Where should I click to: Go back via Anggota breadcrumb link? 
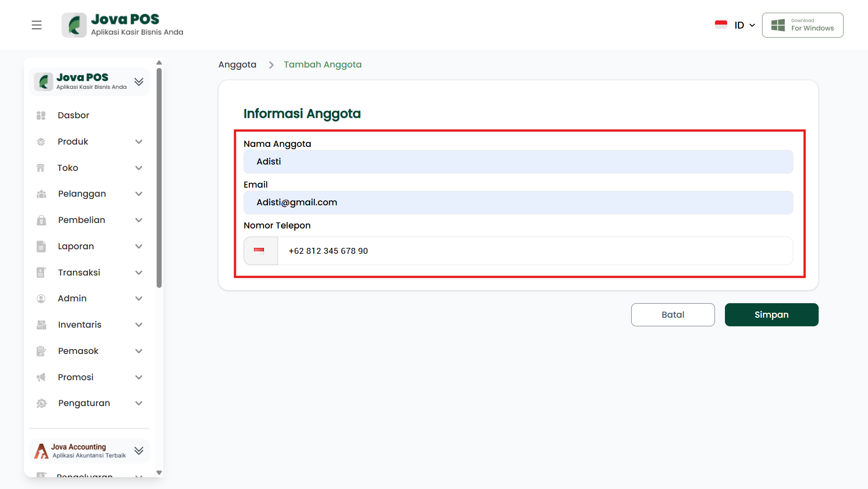[x=237, y=65]
